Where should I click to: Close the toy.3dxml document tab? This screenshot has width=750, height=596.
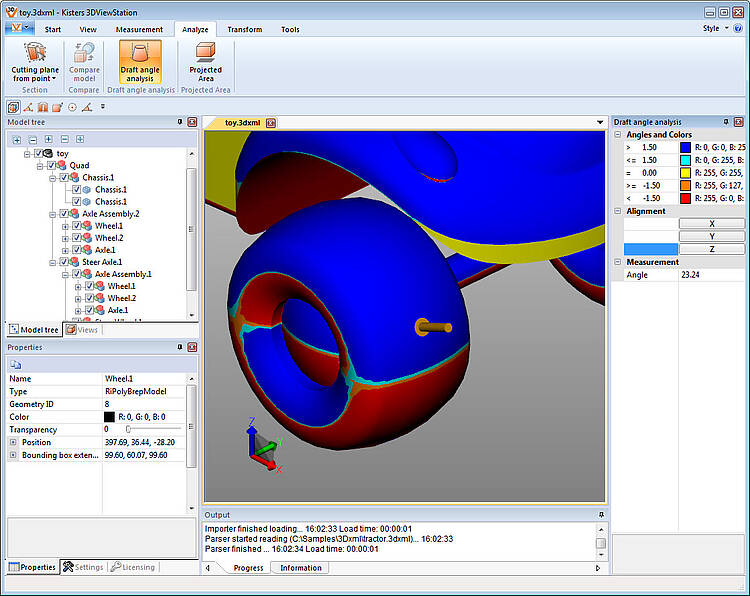tap(271, 122)
